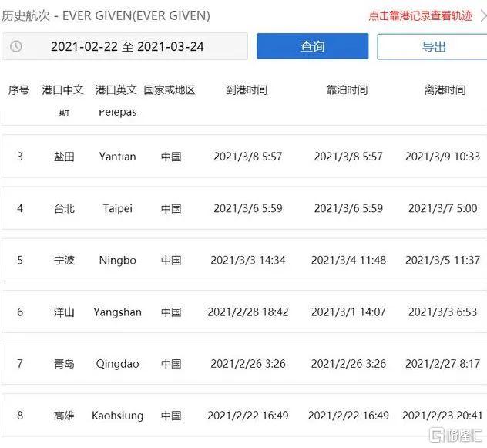The width and height of the screenshot is (487, 448).
Task: Click the 历史航次 - EVER GIVEN title
Action: tap(106, 15)
